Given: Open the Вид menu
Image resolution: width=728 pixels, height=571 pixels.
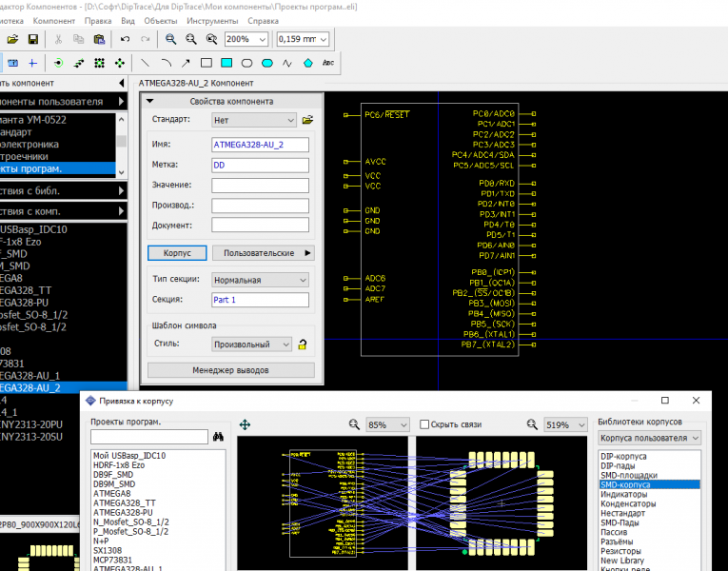Looking at the screenshot, I should pyautogui.click(x=128, y=21).
